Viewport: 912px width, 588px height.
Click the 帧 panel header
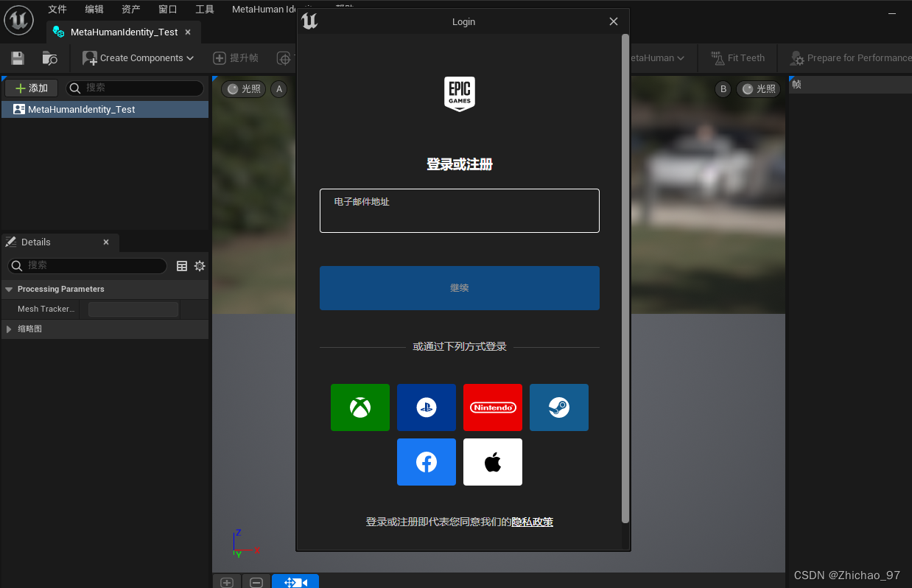coord(850,85)
